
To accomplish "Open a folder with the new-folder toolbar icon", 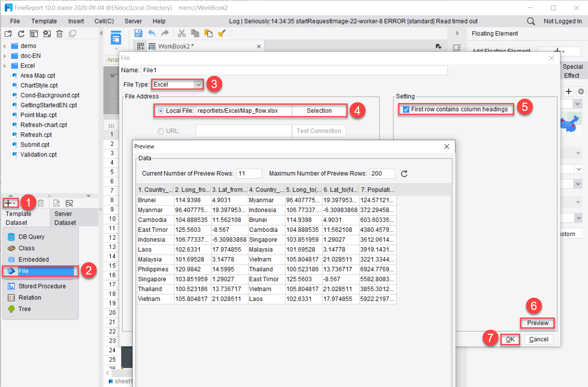I will [8, 34].
